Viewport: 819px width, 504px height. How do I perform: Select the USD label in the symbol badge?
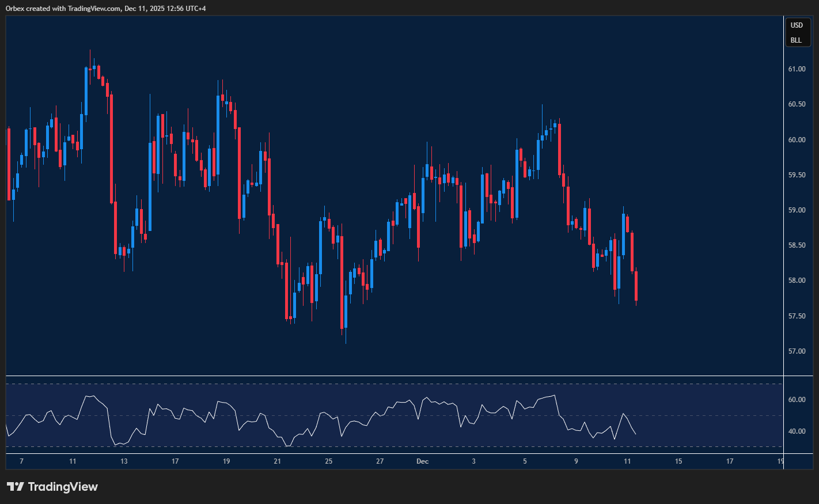[x=797, y=25]
